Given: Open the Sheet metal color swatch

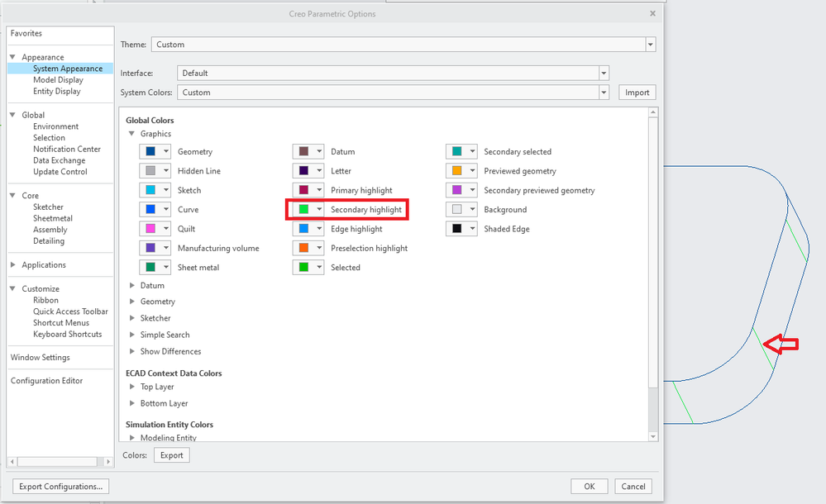Looking at the screenshot, I should coord(155,268).
